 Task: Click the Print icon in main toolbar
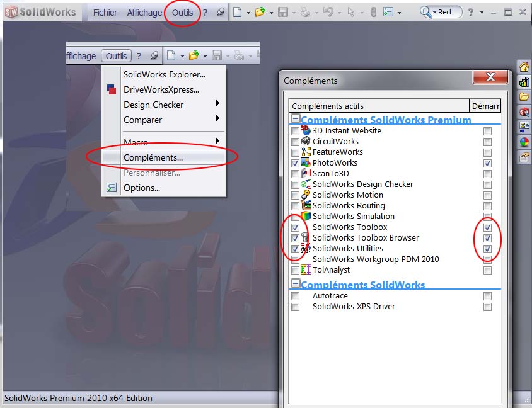point(305,13)
